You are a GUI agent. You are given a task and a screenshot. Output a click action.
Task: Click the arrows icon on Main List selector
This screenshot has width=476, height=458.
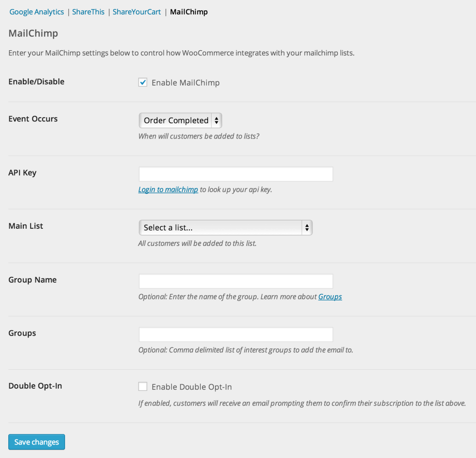coord(307,228)
